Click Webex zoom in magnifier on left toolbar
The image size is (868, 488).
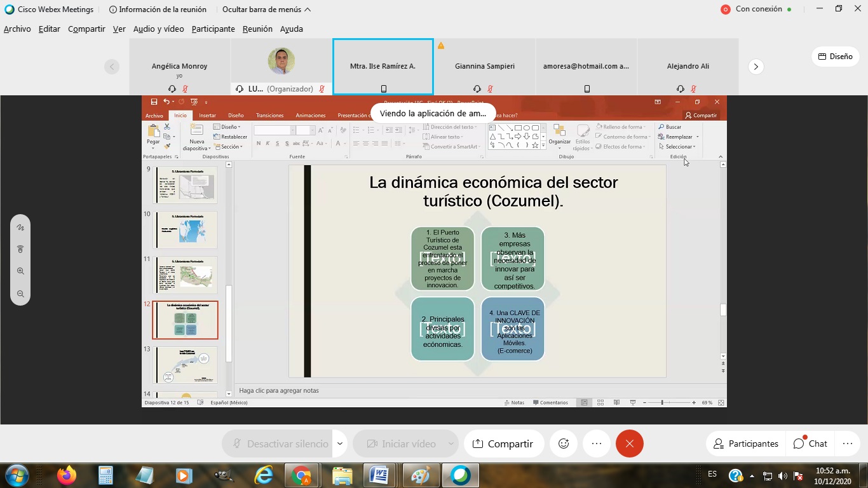point(20,271)
